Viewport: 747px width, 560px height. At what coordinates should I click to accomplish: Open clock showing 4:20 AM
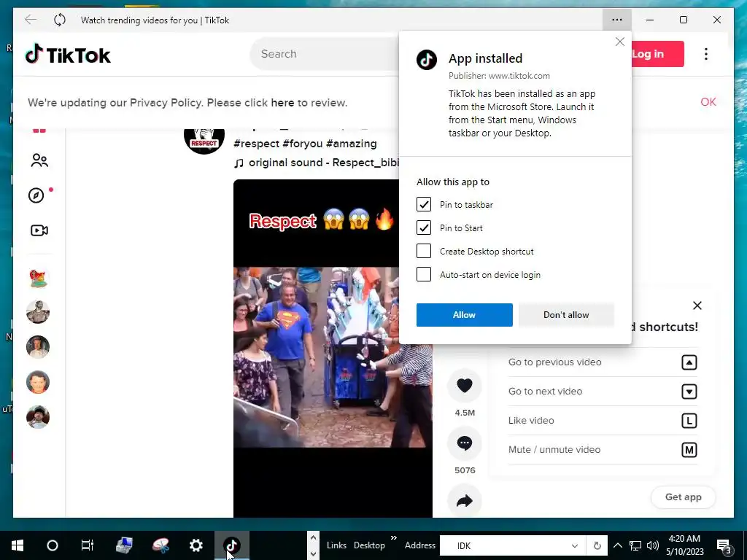pos(684,545)
